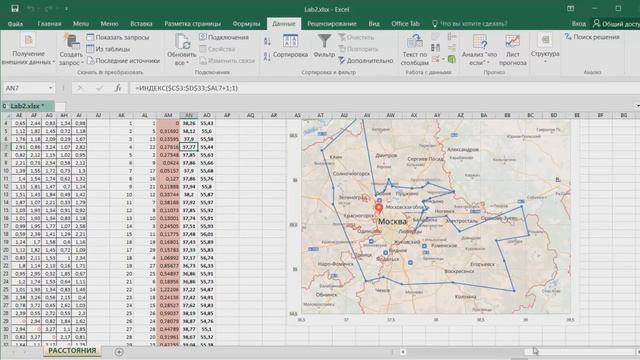This screenshot has height=360, width=640.
Task: Click cell containing 1,06992
Action: [x=168, y=258]
